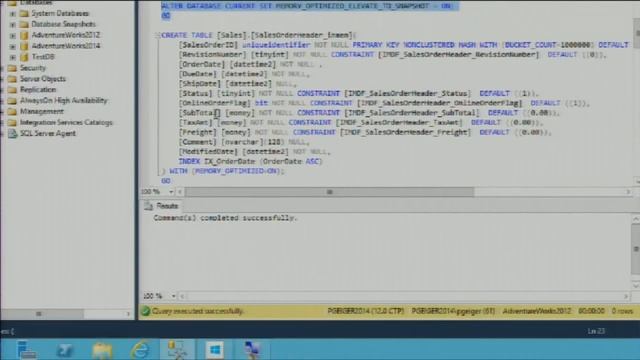Viewport: 640px width, 360px height.
Task: Click the Replication folder icon
Action: [12, 90]
